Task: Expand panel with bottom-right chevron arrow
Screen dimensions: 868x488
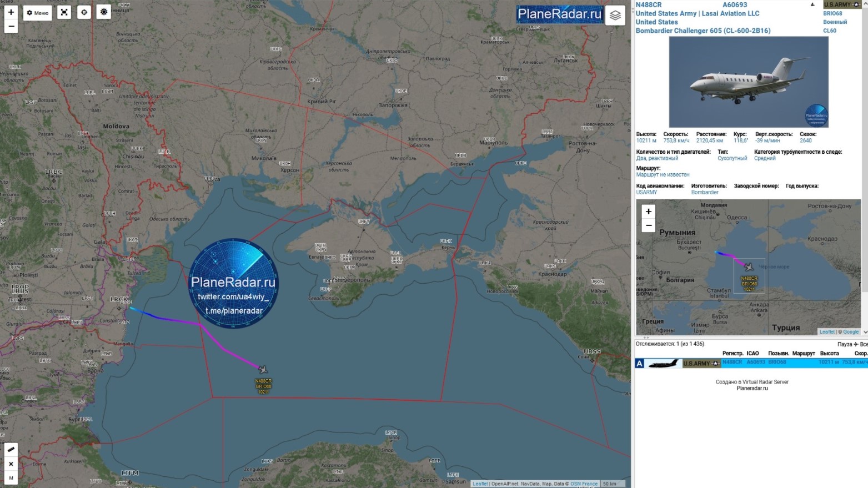Action: coord(865,332)
